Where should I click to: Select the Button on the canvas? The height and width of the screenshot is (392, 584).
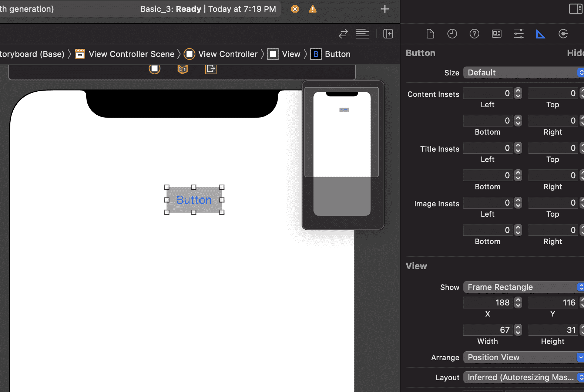[194, 200]
